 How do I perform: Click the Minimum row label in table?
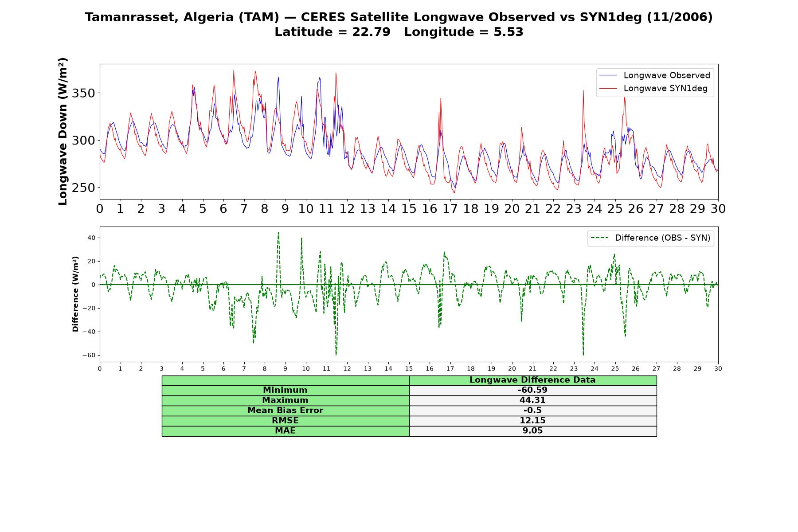[x=286, y=390]
